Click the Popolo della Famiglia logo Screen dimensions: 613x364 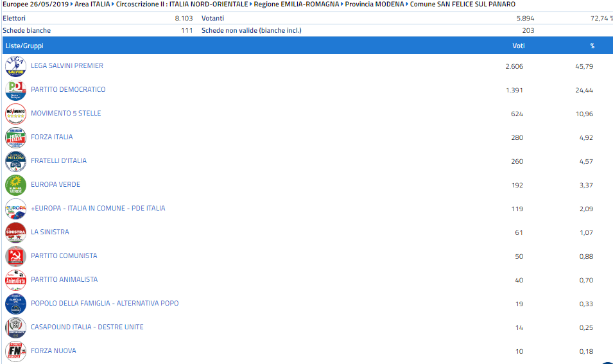(x=15, y=304)
